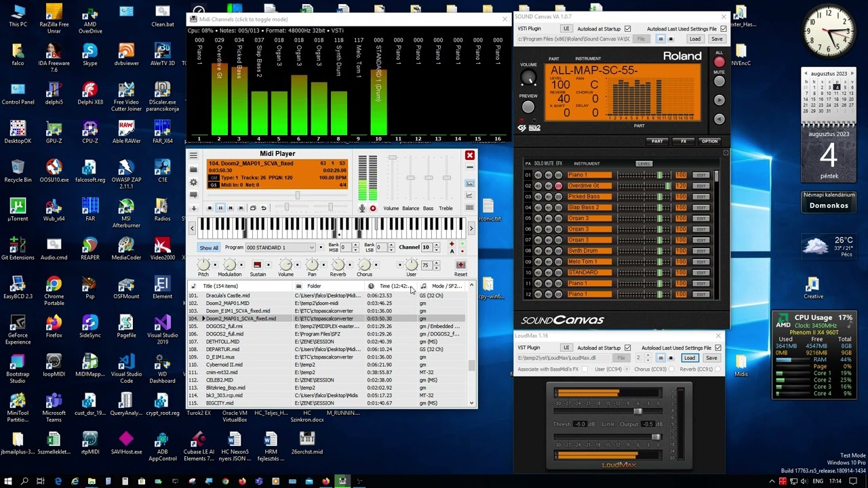Select Blitzkrieg_Bop.mid in the playlist

(x=325, y=388)
